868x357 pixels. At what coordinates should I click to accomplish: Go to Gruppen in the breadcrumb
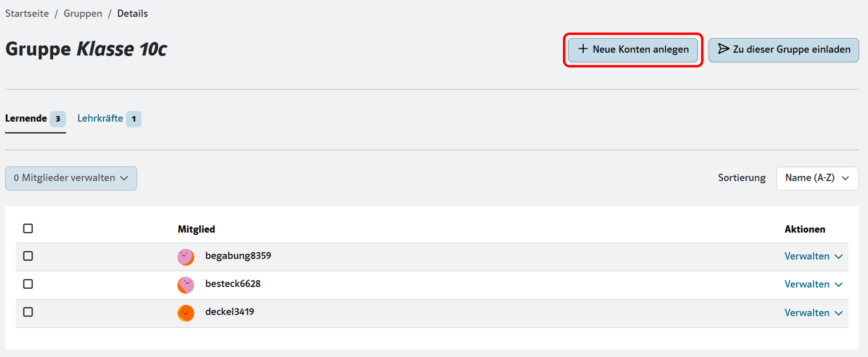(83, 14)
